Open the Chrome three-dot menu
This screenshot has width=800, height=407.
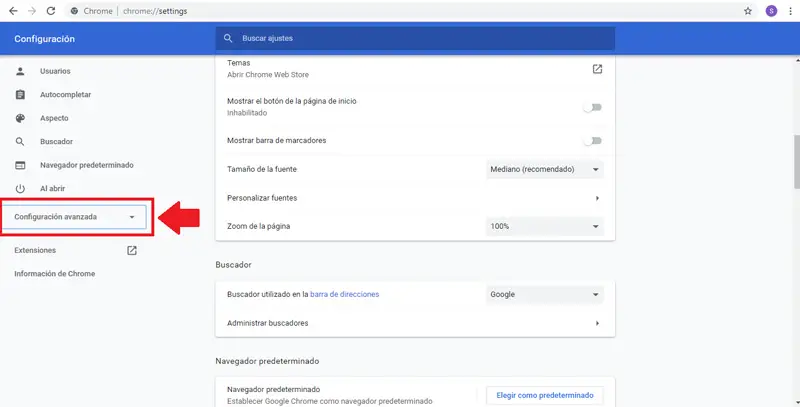(x=790, y=11)
